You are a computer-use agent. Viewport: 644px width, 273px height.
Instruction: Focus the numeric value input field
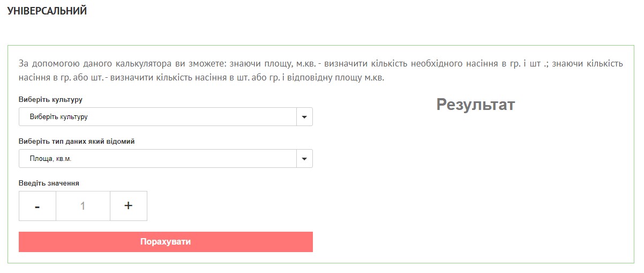tap(83, 206)
